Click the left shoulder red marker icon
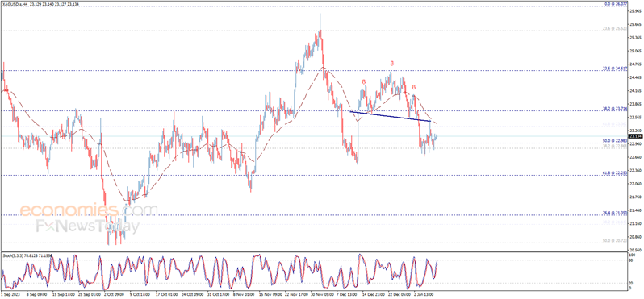Viewport: 644px width, 299px height. click(x=364, y=82)
